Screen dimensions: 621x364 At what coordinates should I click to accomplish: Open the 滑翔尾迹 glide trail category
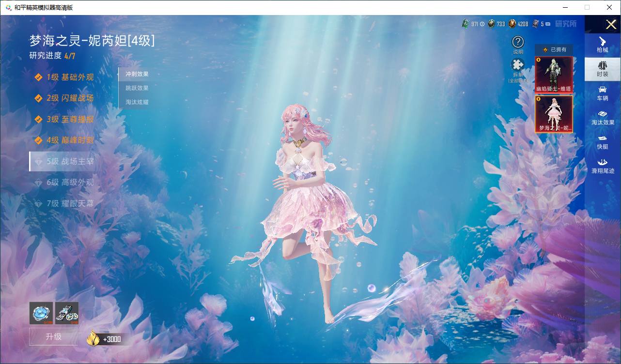coord(603,166)
